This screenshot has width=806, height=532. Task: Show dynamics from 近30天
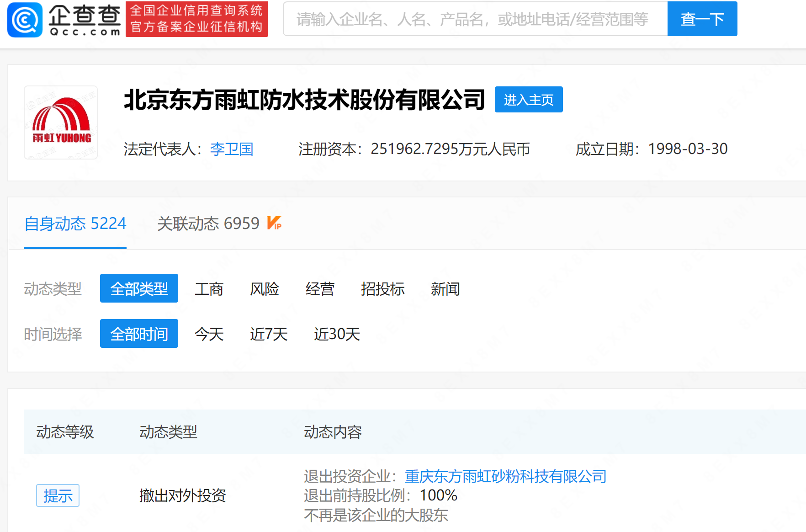point(337,334)
